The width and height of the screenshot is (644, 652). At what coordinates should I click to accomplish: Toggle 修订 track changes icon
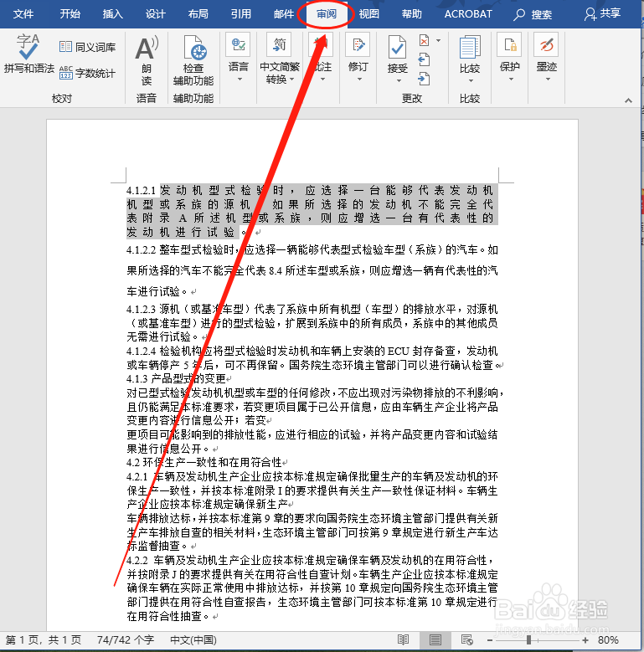click(358, 44)
